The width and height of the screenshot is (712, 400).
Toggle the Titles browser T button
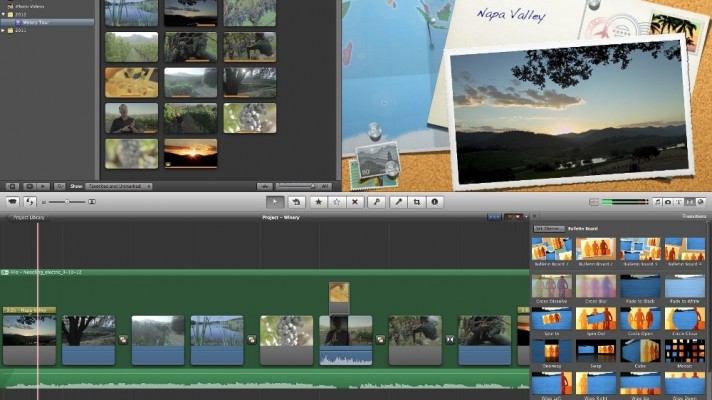coord(677,202)
